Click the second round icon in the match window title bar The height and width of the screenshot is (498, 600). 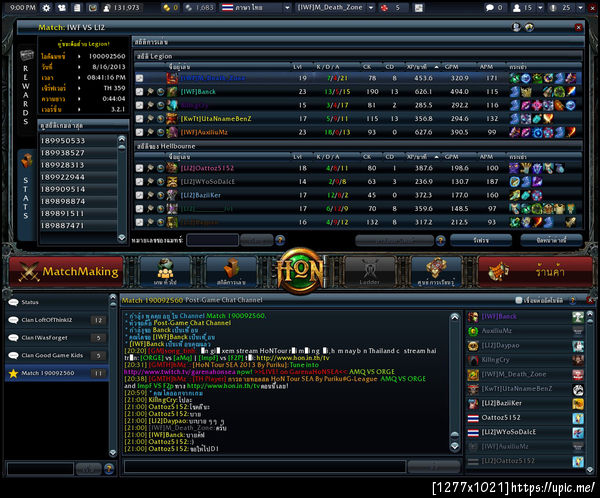(530, 27)
